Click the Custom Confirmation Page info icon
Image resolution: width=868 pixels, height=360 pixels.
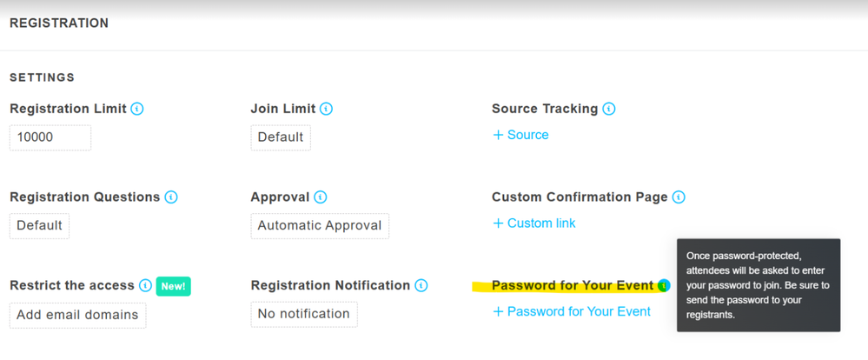coord(679,197)
